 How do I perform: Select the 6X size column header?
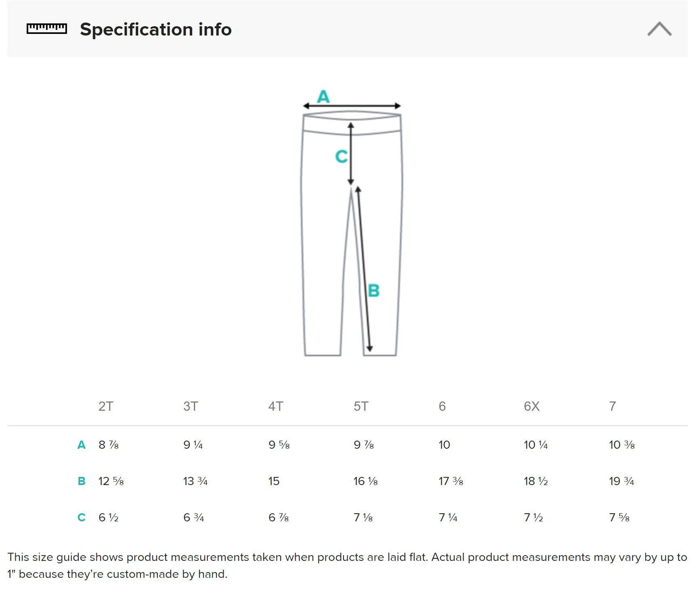pos(531,406)
